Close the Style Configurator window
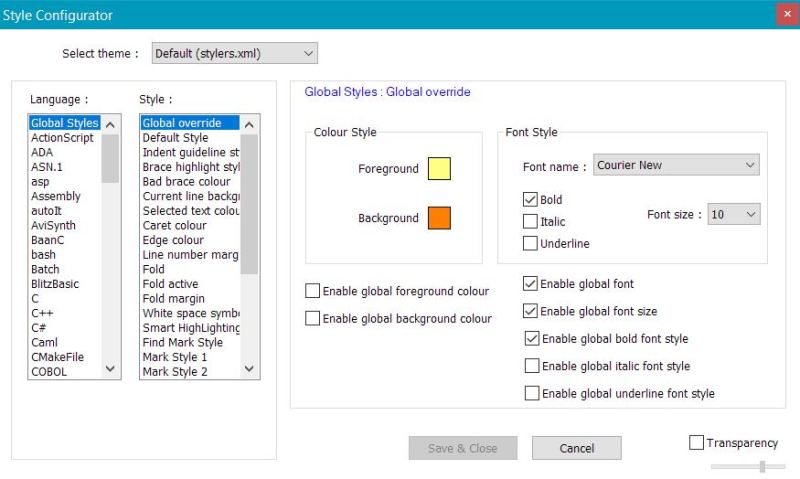This screenshot has height=479, width=800. (x=787, y=14)
